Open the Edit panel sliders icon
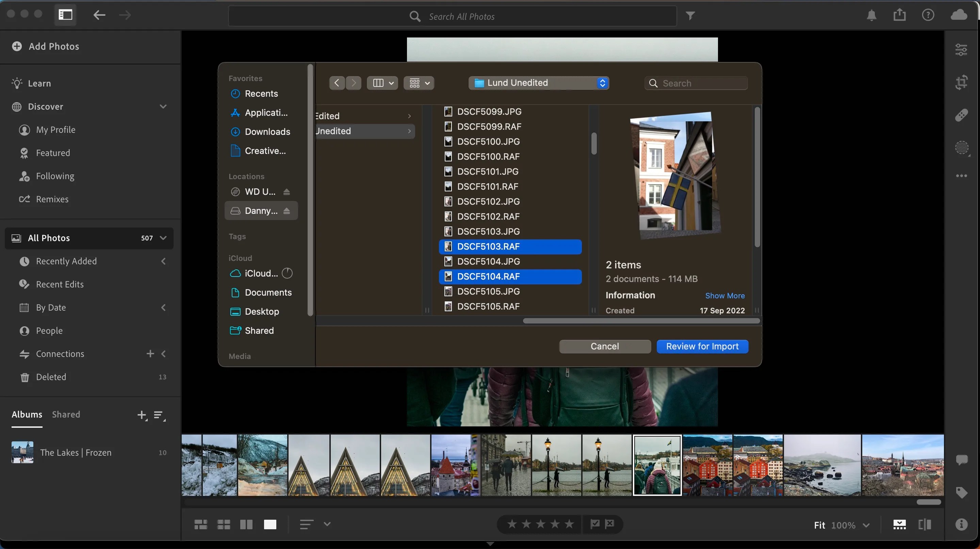The height and width of the screenshot is (549, 980). 962,50
